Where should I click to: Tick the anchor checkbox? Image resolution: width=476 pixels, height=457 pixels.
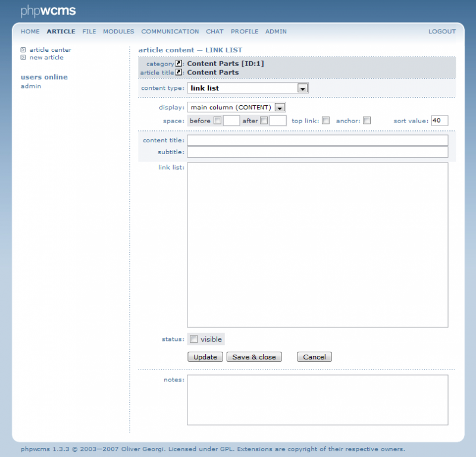point(367,121)
